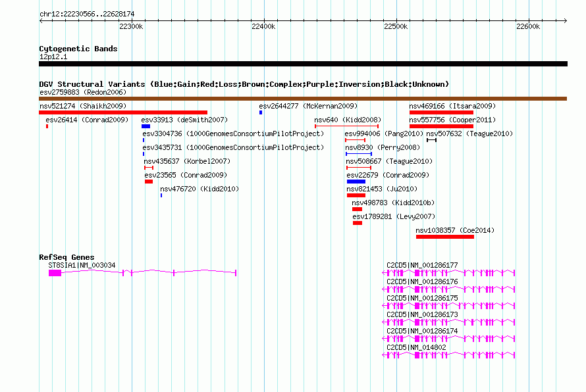Click the red nsv640 span line
The width and height of the screenshot is (586, 392).
pyautogui.click(x=347, y=126)
